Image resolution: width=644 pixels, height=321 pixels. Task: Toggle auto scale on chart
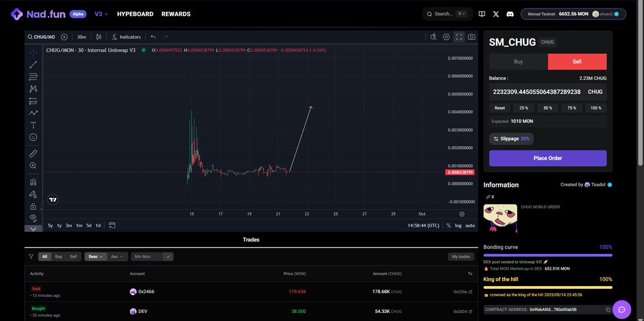(470, 225)
